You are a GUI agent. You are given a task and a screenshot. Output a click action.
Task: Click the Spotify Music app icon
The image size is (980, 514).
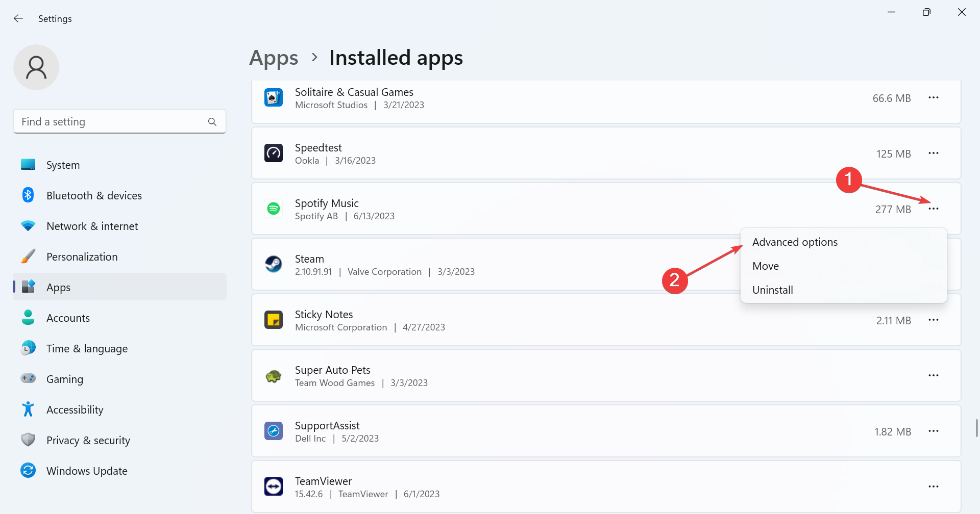click(x=274, y=209)
